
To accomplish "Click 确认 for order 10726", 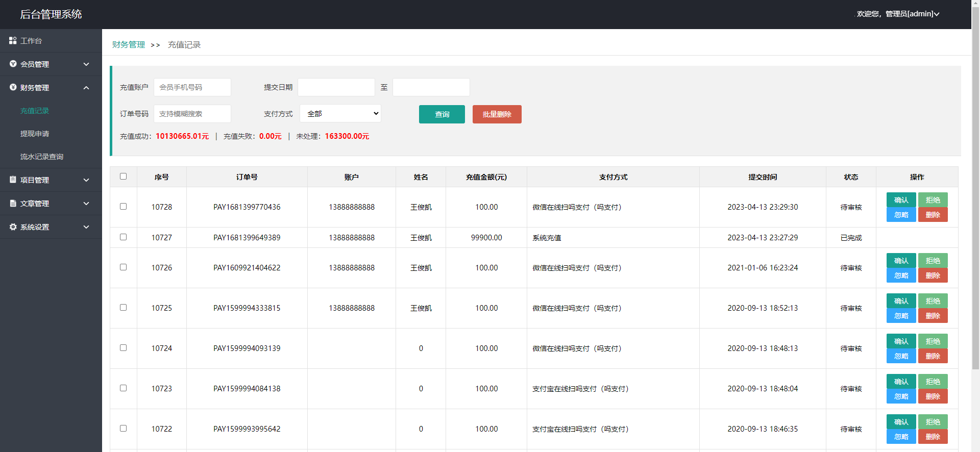I will pos(901,261).
